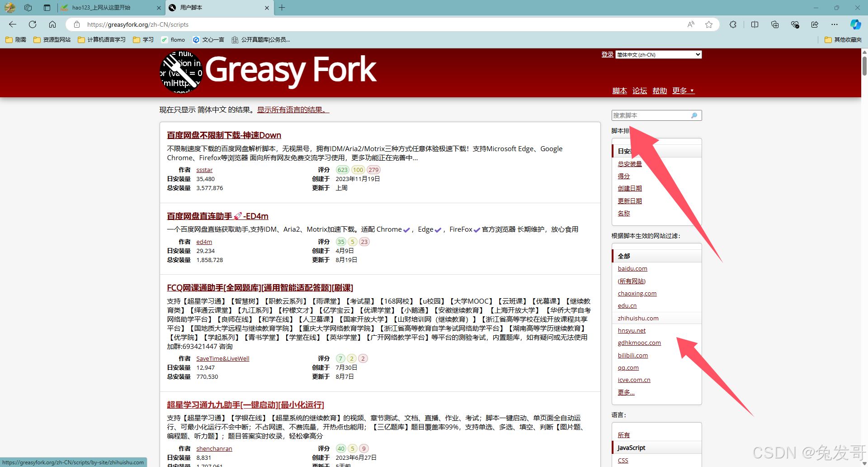Viewport: 868px width, 467px height.
Task: Click the address bar URL
Action: click(137, 24)
